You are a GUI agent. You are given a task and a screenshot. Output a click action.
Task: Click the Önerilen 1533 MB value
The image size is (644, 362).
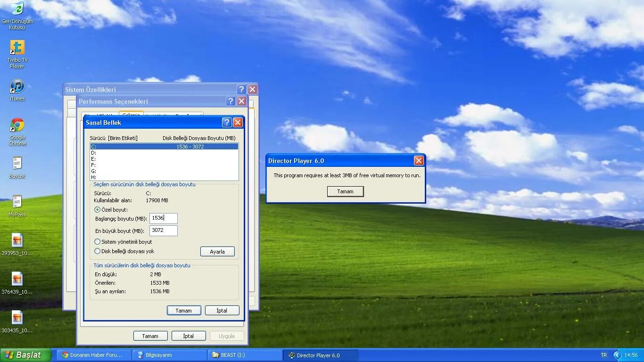pyautogui.click(x=160, y=283)
